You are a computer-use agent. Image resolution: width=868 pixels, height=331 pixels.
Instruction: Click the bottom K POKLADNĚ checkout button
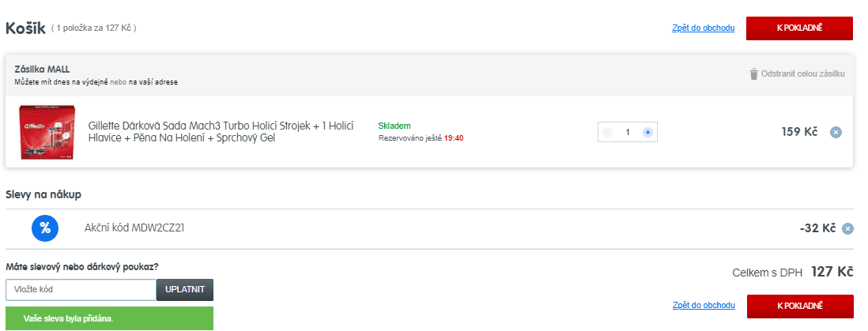[x=799, y=306]
